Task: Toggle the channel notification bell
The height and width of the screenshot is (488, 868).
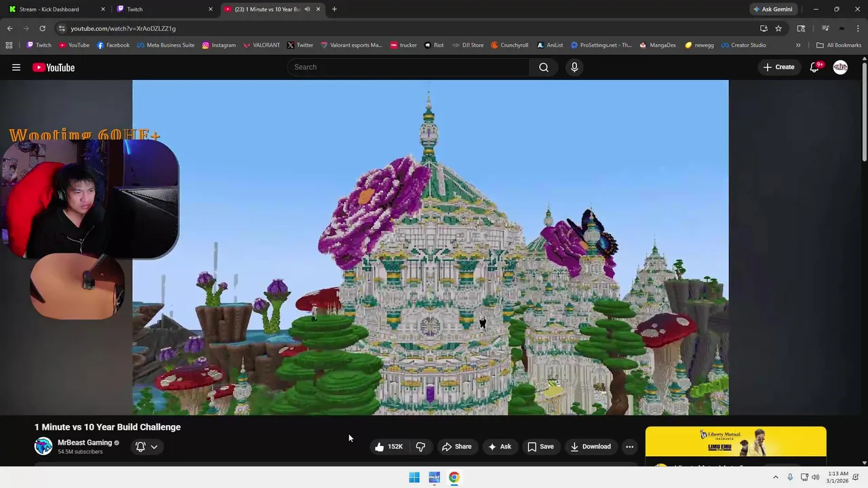Action: tap(140, 447)
